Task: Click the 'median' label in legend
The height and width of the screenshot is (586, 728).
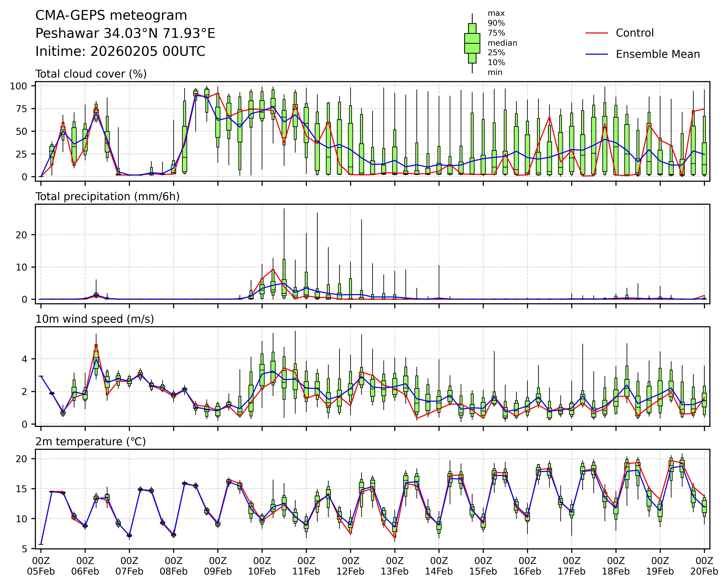Action: (502, 43)
